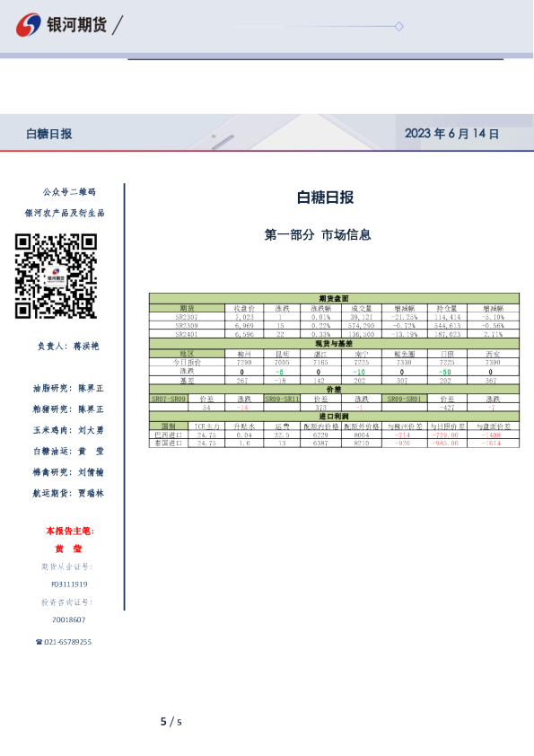
Task: Click the page number 5 / 5
Action: coord(171,721)
